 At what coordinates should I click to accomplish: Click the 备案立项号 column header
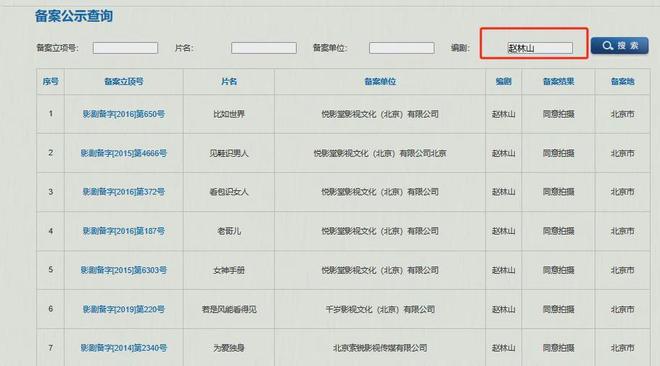pos(124,82)
